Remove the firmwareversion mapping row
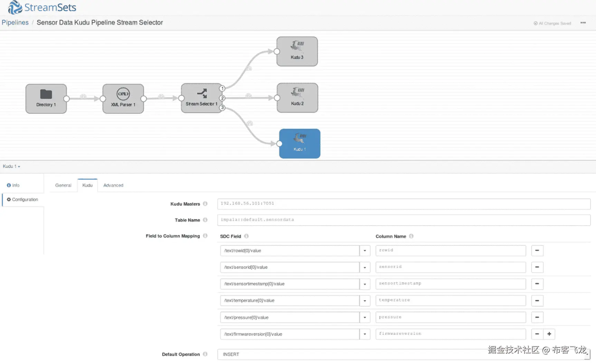 (537, 334)
